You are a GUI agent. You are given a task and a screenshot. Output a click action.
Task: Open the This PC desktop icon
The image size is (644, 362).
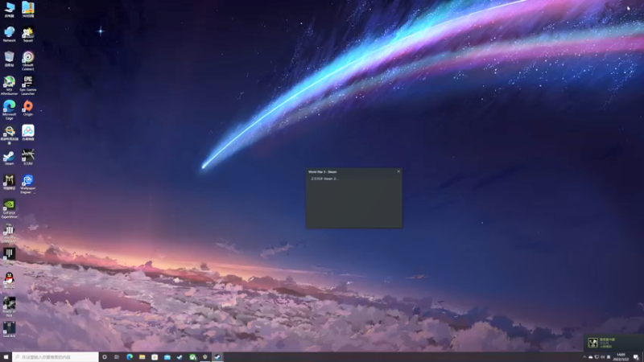pos(9,9)
